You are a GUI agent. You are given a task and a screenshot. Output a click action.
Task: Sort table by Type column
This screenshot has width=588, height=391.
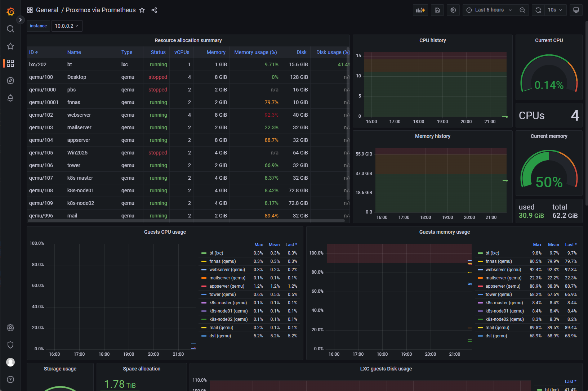(x=127, y=52)
